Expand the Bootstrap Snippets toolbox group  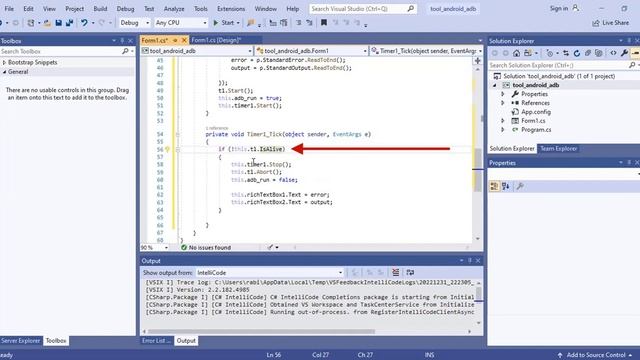(x=4, y=62)
